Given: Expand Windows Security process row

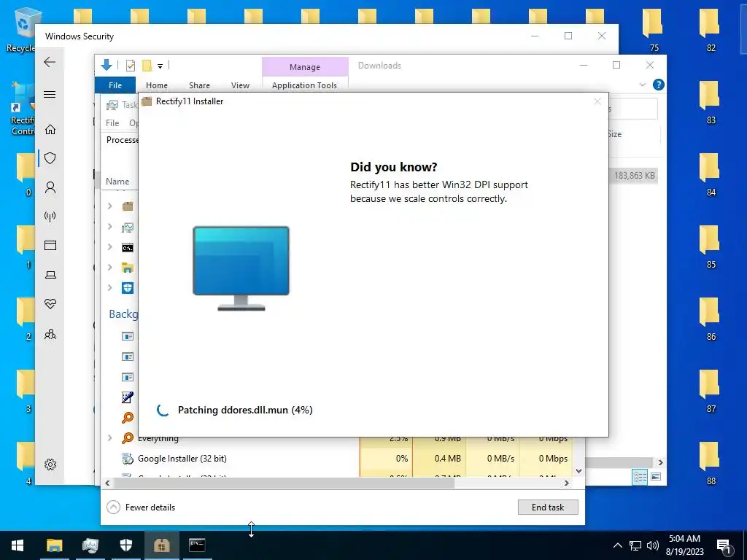Looking at the screenshot, I should point(110,287).
